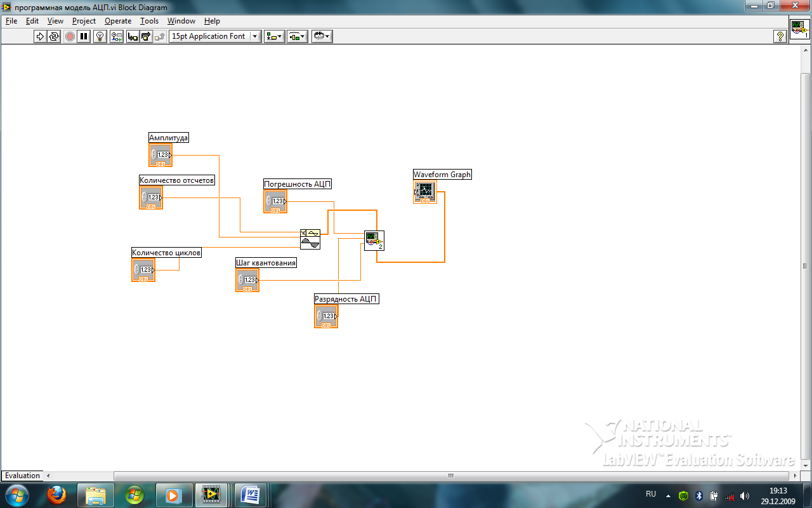Open Distribute Objects dropdown
Image resolution: width=812 pixels, height=508 pixels.
coord(298,36)
